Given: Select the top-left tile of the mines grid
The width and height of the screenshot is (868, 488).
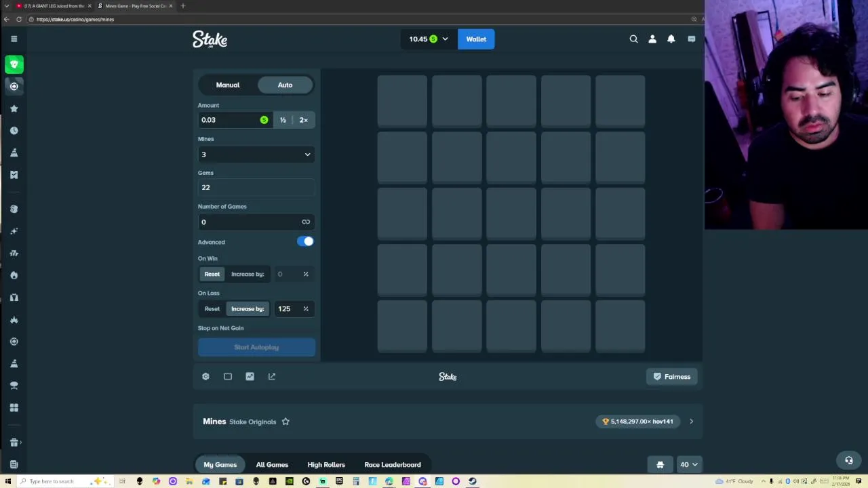Looking at the screenshot, I should pos(402,101).
